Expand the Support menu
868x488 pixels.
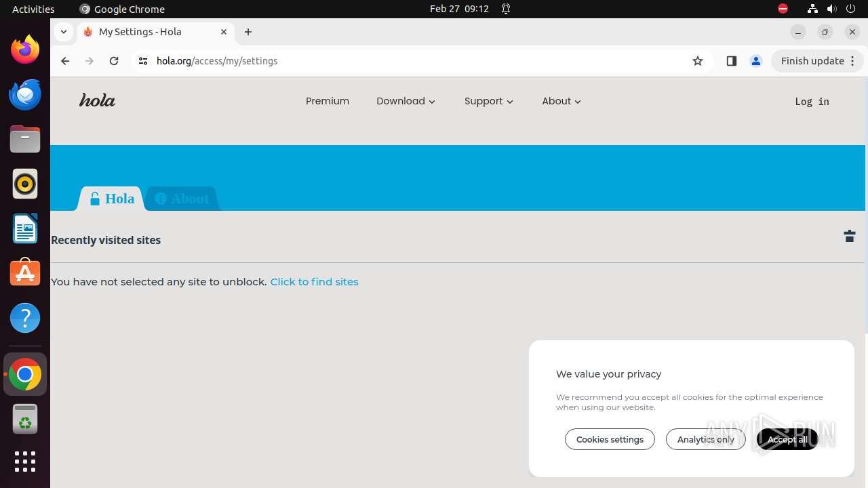488,101
